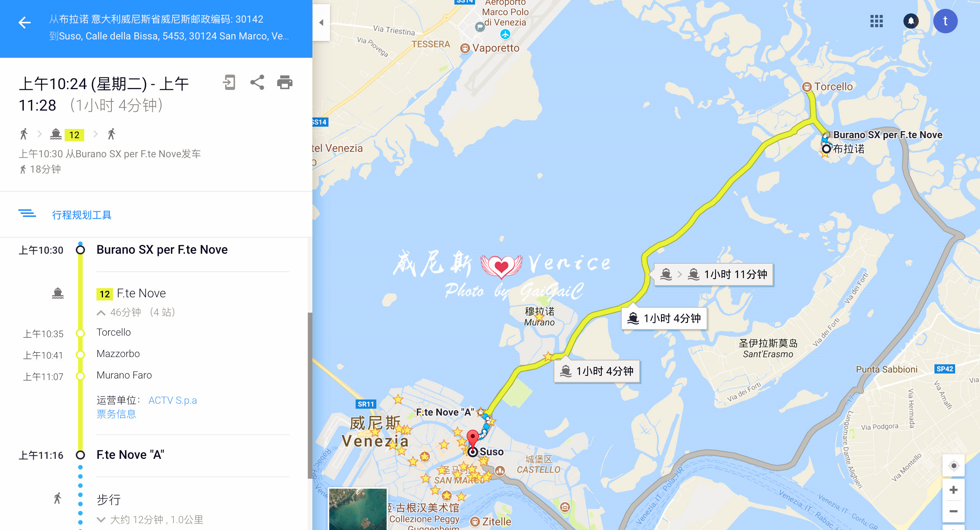
Task: Open notifications bell
Action: click(x=911, y=21)
